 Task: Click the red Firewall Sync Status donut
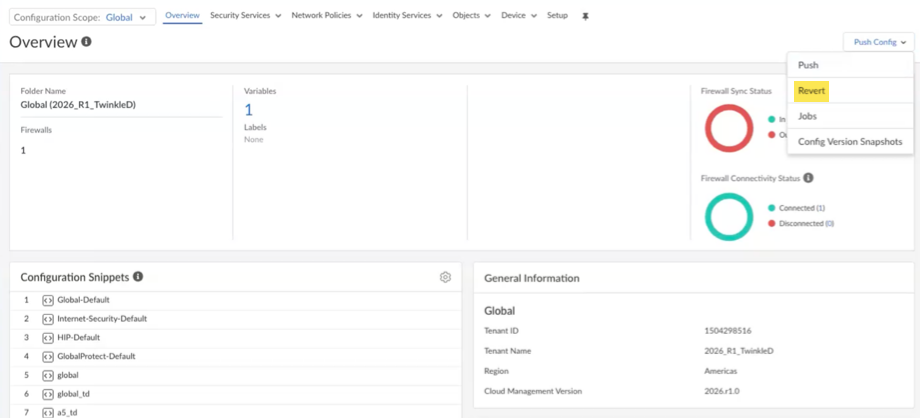click(x=729, y=128)
